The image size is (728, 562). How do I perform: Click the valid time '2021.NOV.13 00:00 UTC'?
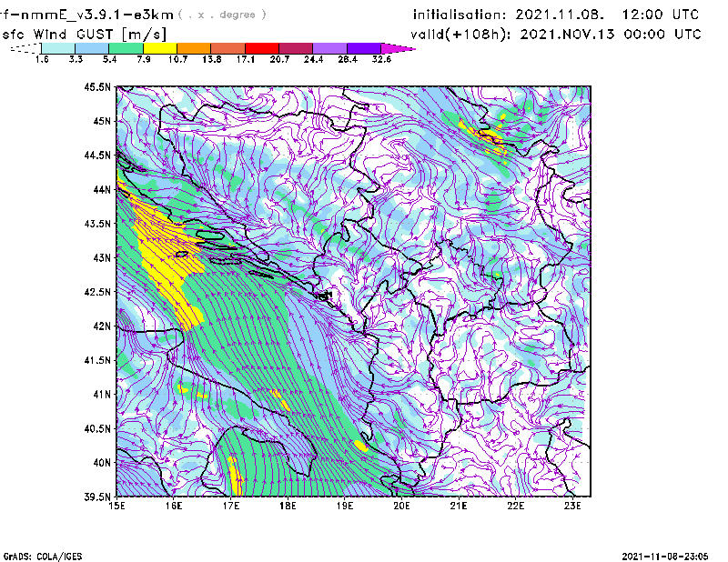[610, 35]
